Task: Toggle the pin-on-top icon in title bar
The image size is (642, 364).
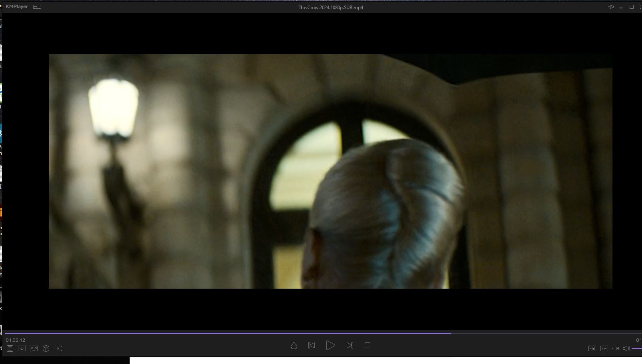Action: [611, 7]
